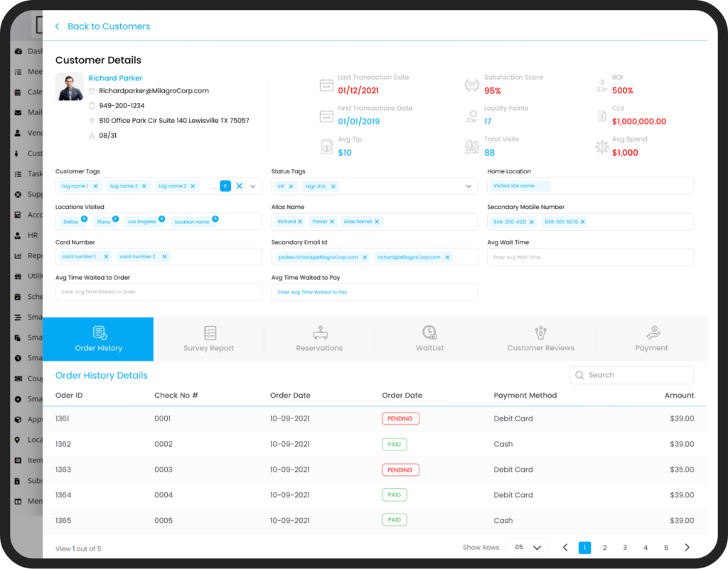
Task: Remove tag name 3 from Customer Tags
Action: pyautogui.click(x=193, y=186)
